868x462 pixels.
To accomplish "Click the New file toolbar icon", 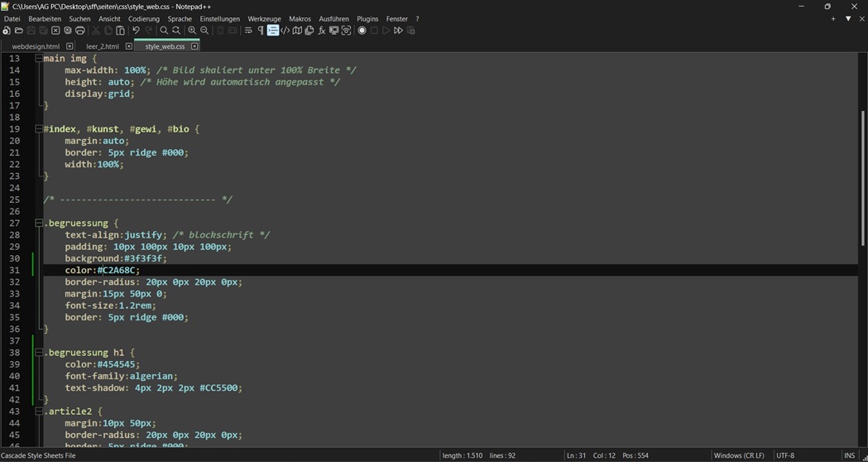I will click(7, 31).
